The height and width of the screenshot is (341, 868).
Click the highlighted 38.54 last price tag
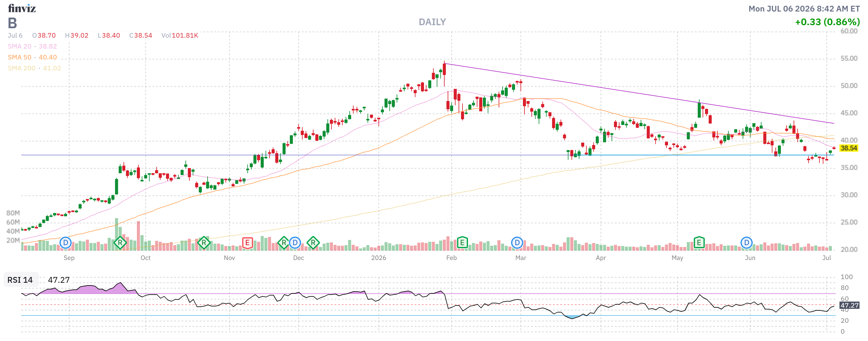coord(849,148)
